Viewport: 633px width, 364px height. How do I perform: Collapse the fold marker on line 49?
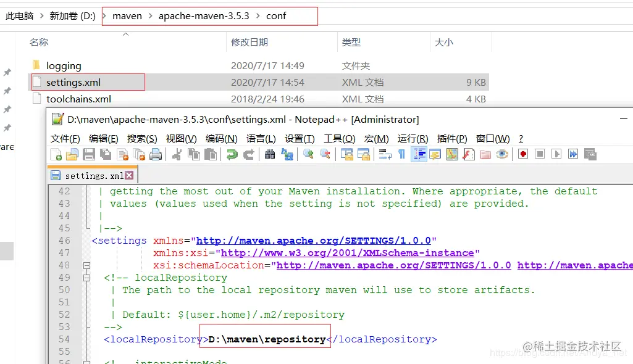coord(86,278)
